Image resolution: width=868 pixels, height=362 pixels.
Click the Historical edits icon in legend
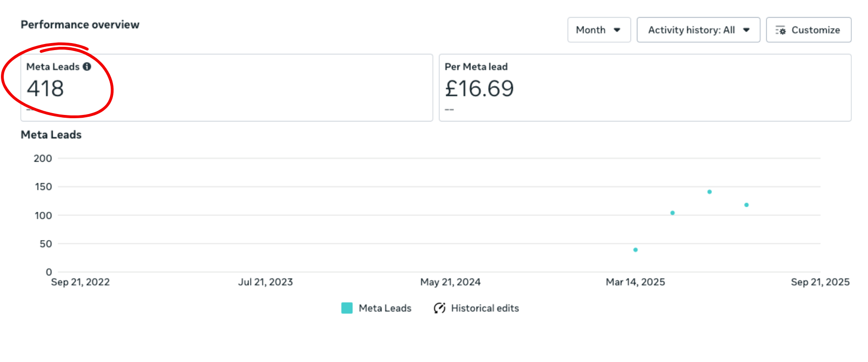pyautogui.click(x=439, y=308)
